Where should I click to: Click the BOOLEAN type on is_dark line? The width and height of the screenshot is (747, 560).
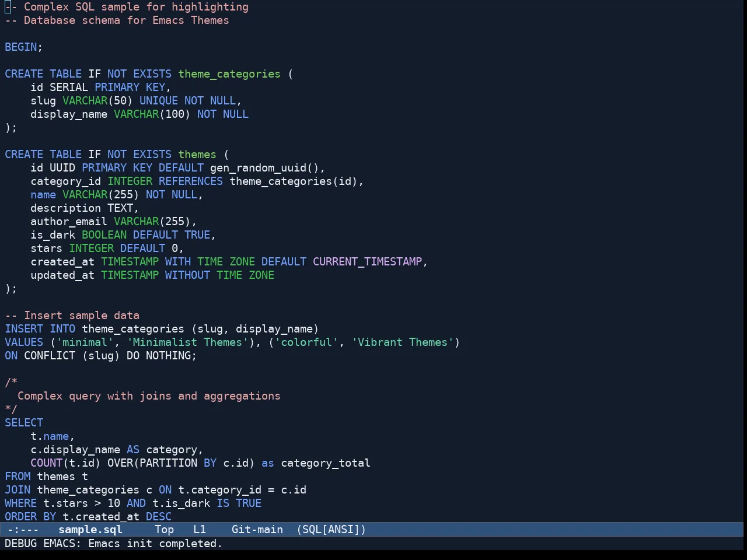(104, 235)
